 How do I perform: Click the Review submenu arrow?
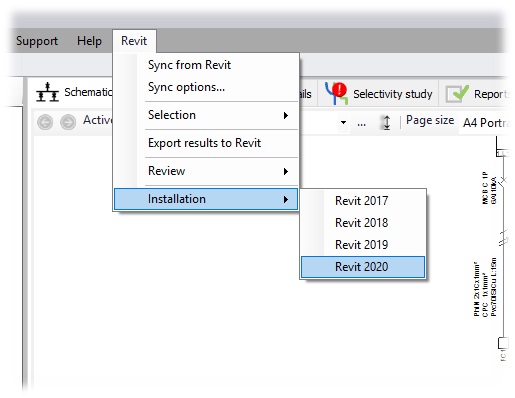[286, 171]
